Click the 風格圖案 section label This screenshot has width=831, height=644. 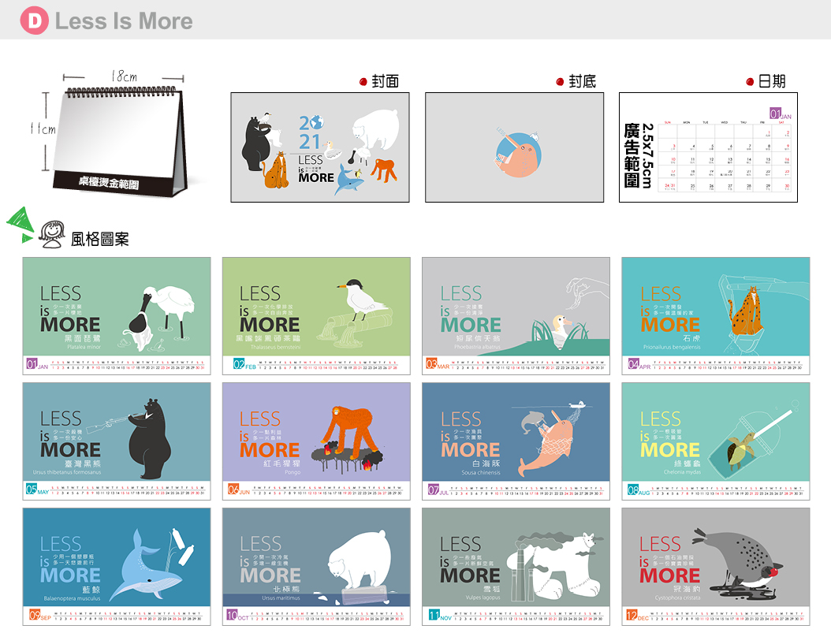(100, 239)
